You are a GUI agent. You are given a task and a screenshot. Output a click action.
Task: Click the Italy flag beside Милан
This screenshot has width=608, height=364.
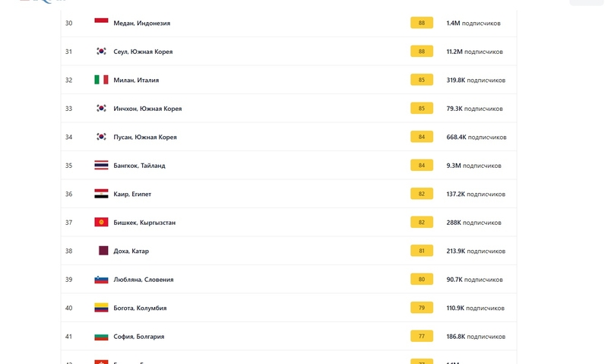(x=101, y=80)
